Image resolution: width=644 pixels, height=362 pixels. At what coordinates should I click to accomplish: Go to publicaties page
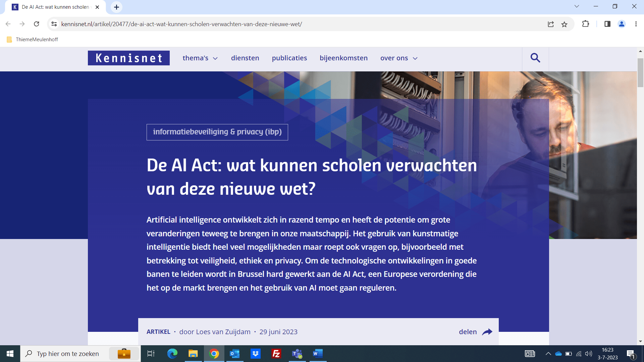tap(289, 58)
